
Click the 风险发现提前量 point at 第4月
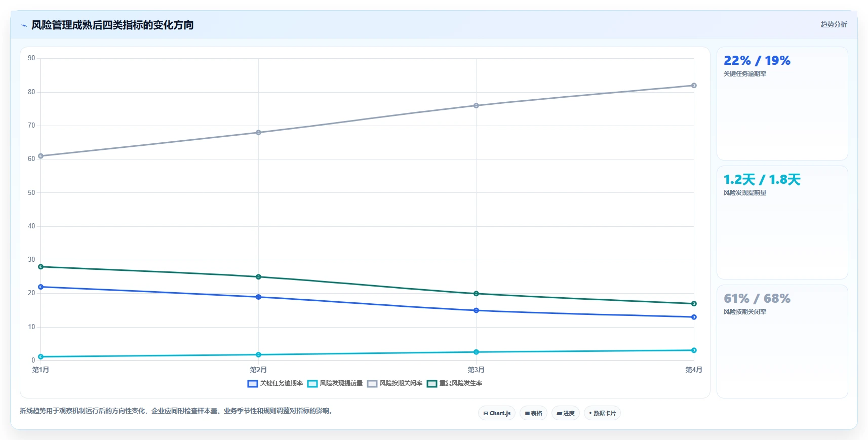694,350
